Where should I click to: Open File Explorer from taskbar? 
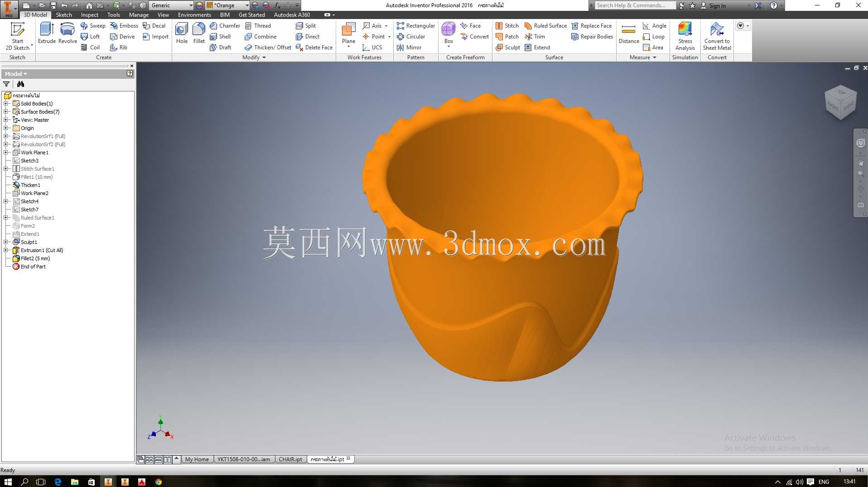click(75, 482)
